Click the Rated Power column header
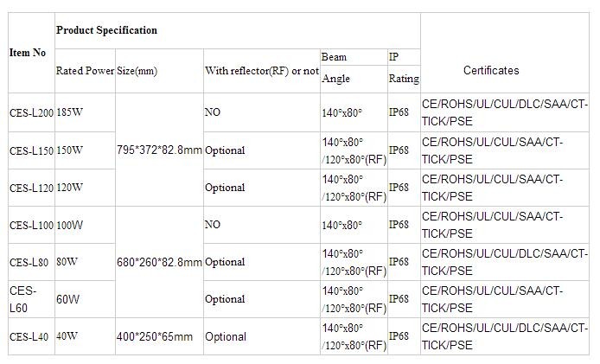Viewport: 600px width, 364px height. click(x=85, y=71)
